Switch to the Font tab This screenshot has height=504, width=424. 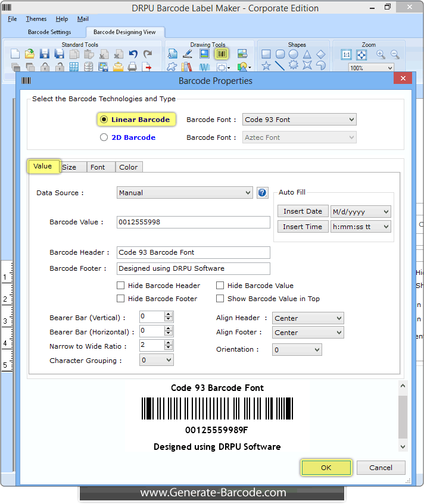(x=101, y=167)
